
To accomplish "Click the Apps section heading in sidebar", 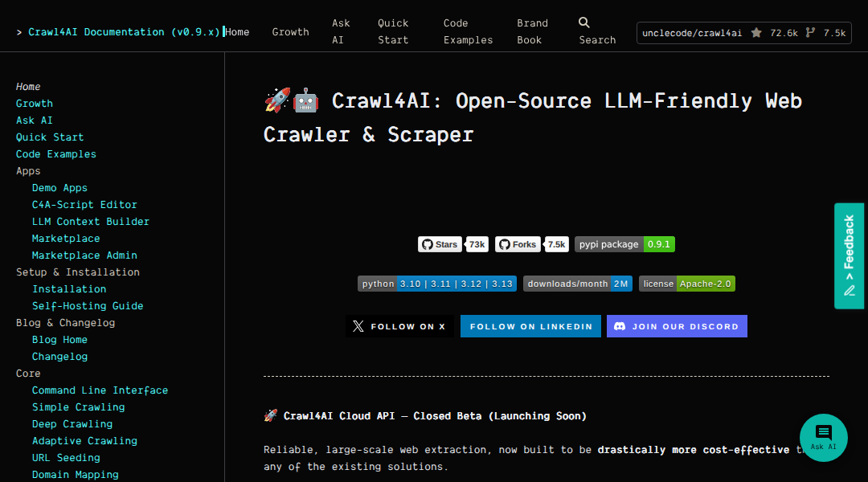I will coord(28,171).
